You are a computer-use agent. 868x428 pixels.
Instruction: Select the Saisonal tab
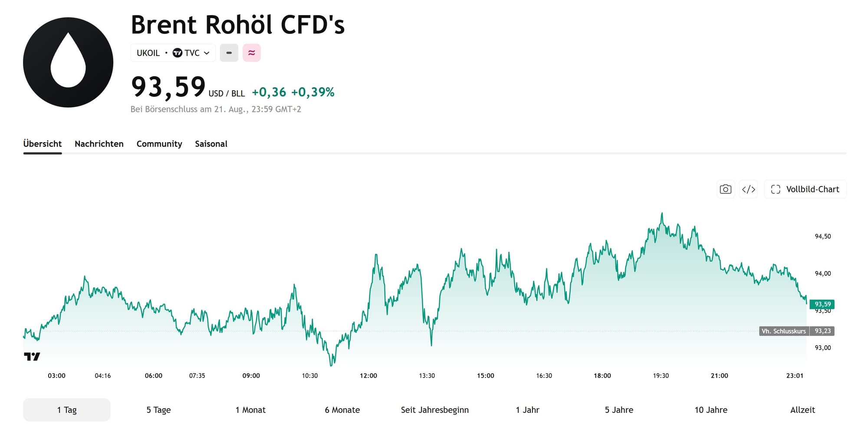coord(211,144)
